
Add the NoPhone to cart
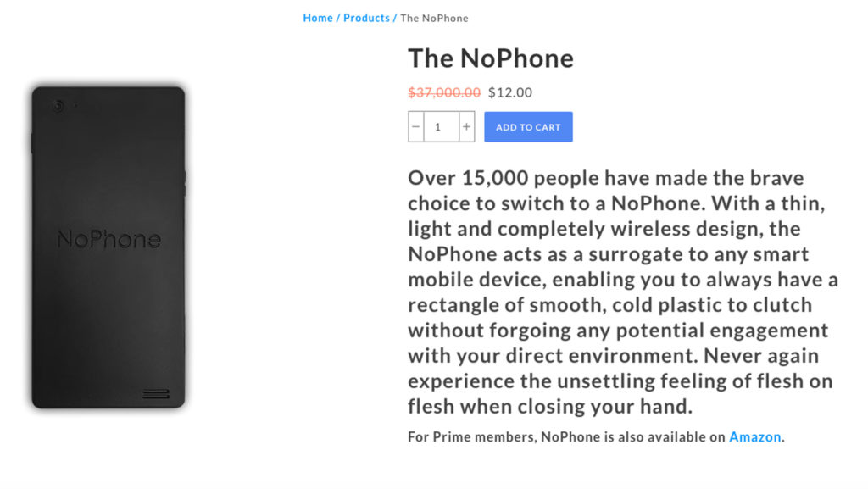tap(528, 126)
